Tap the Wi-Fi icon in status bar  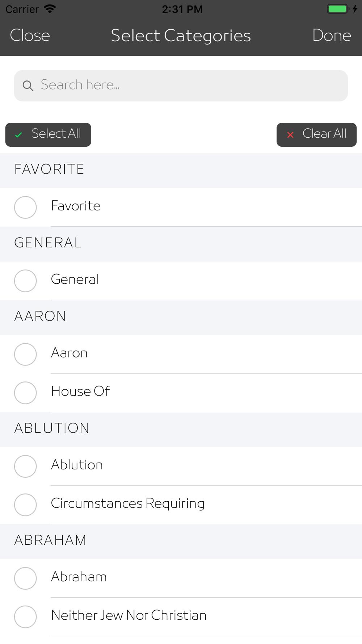click(50, 9)
